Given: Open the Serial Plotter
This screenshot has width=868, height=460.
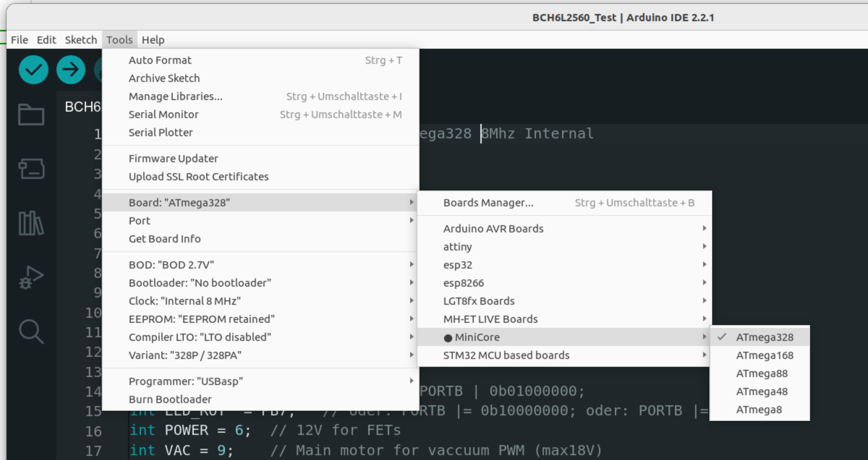Looking at the screenshot, I should [x=260, y=133].
